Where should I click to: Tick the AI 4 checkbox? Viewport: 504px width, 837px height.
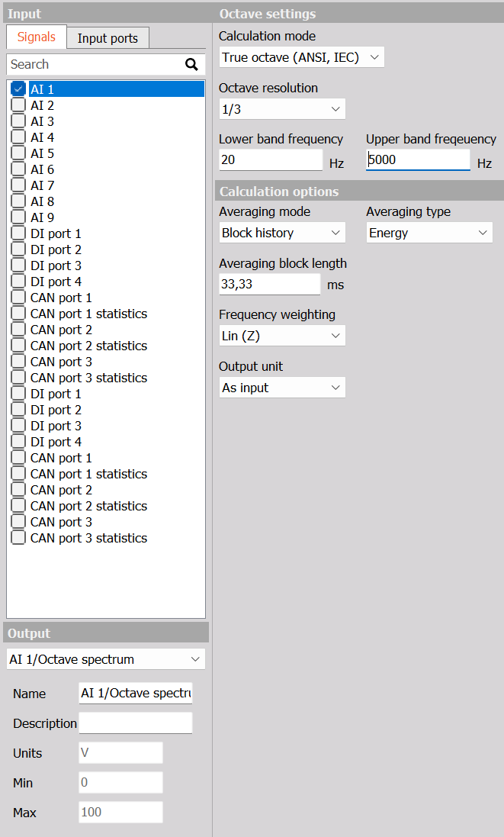[x=18, y=137]
